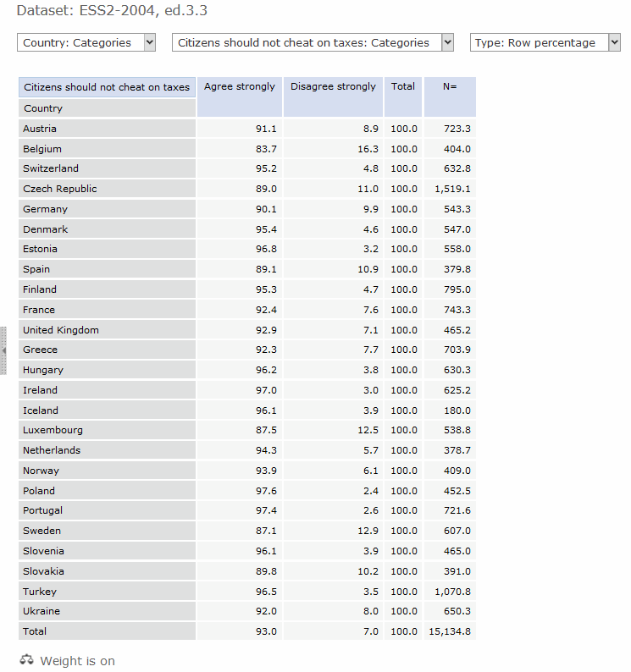Select the 'Agree strongly' column header
The height and width of the screenshot is (672, 631).
[x=240, y=87]
